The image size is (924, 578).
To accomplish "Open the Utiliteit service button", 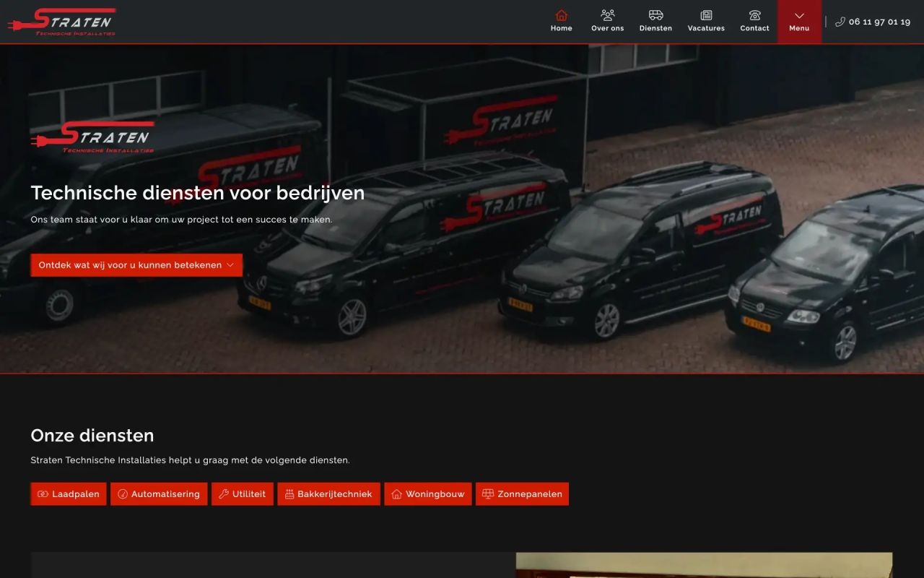I will [243, 494].
